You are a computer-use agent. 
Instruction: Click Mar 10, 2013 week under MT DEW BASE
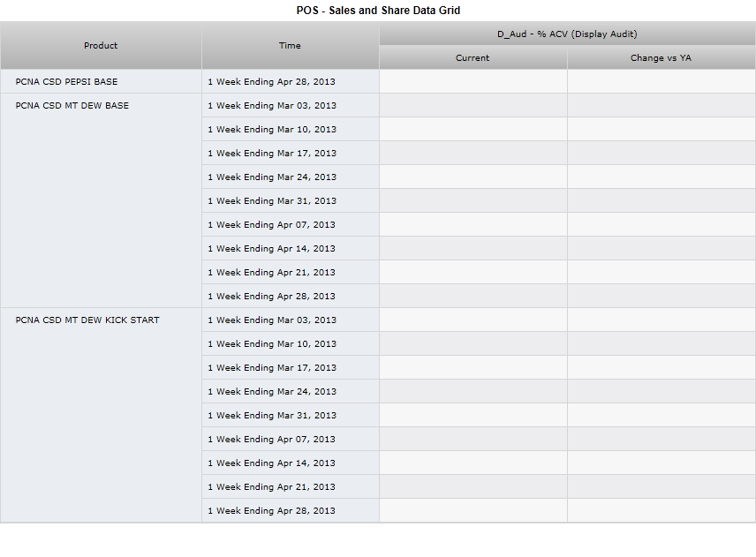291,129
